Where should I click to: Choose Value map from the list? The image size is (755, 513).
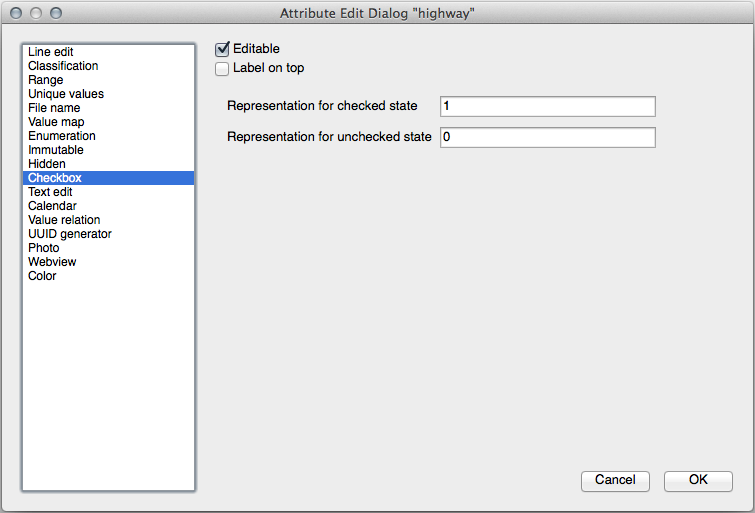[56, 122]
